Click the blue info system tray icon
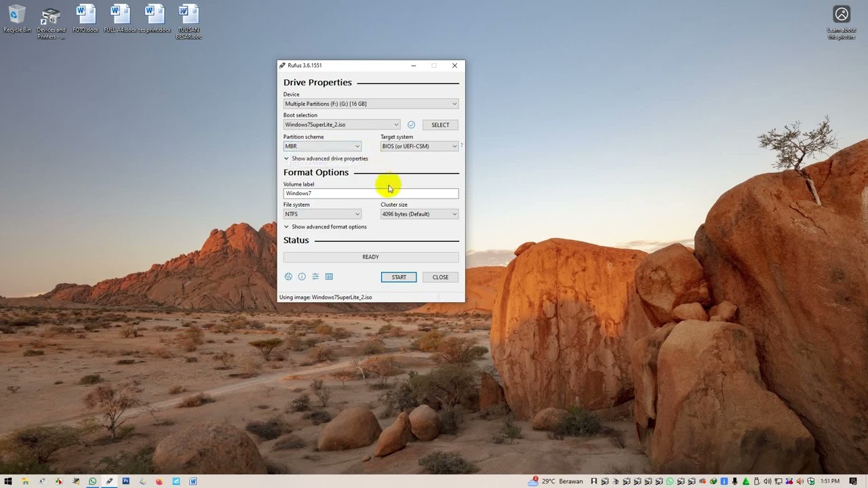Image resolution: width=868 pixels, height=488 pixels. 724,481
